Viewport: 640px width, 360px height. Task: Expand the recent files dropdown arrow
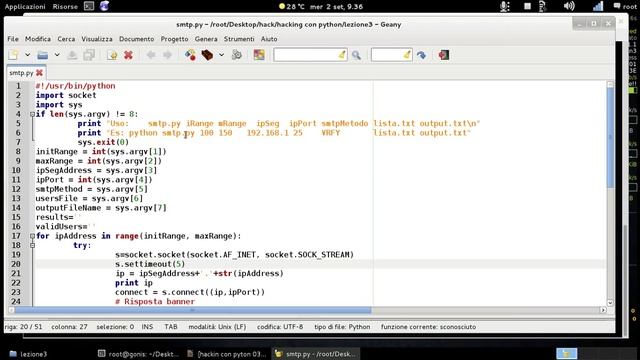57,55
